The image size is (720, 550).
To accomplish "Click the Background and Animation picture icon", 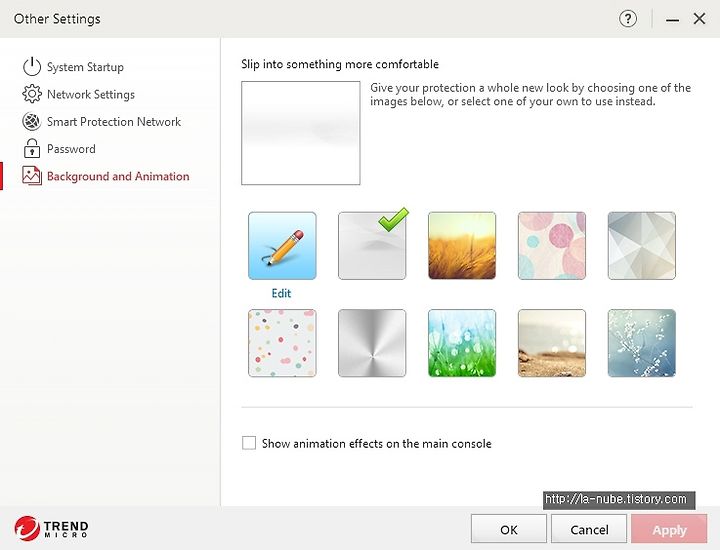I will 32,176.
